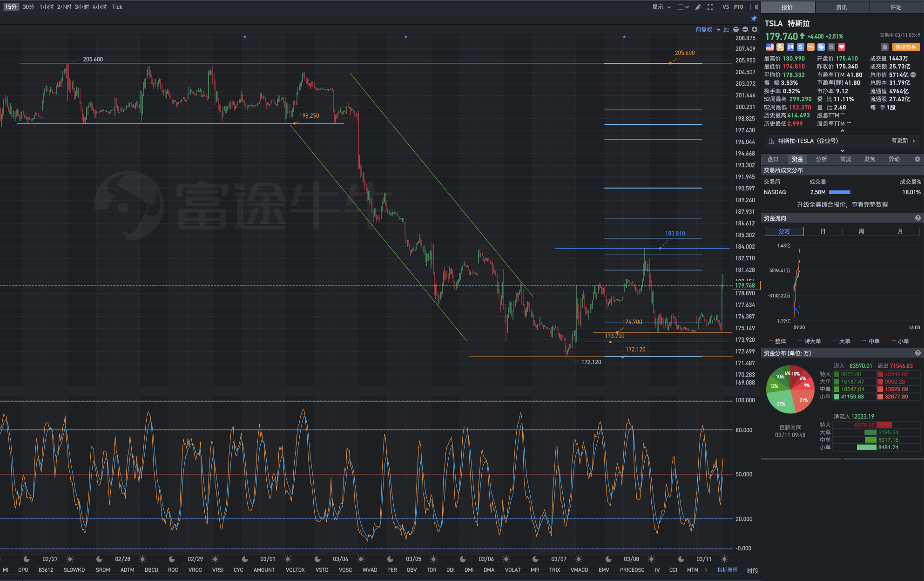Open the 分析 tab

pos(822,159)
